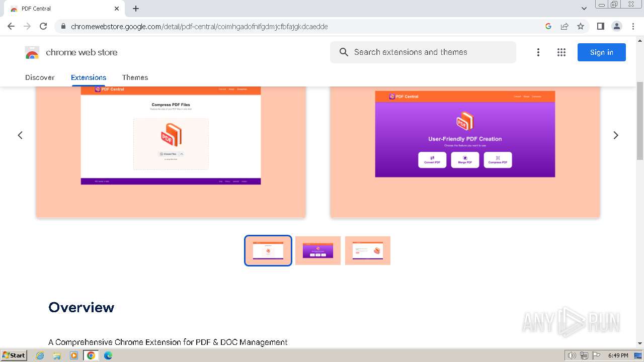Click the browser forward arrow
The image size is (644, 362).
point(27,26)
